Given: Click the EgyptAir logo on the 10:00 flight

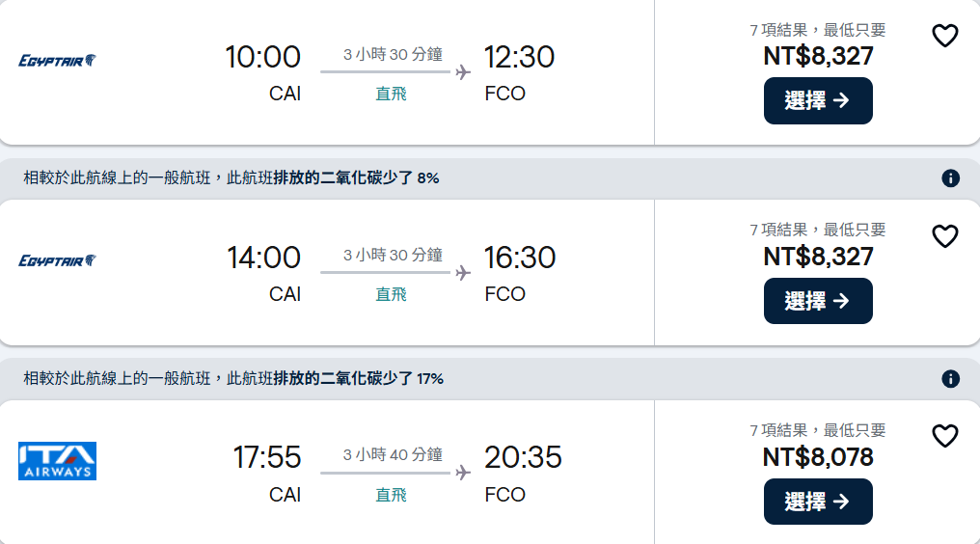Looking at the screenshot, I should point(58,61).
